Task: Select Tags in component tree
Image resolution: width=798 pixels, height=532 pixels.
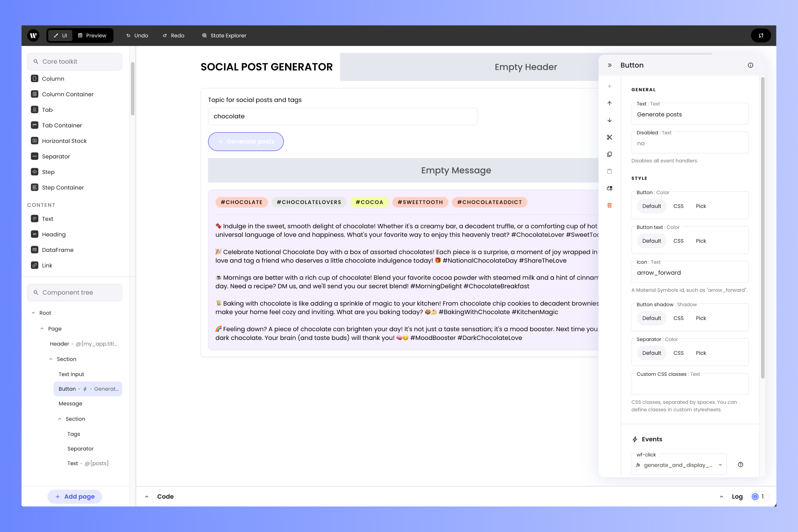Action: point(74,434)
